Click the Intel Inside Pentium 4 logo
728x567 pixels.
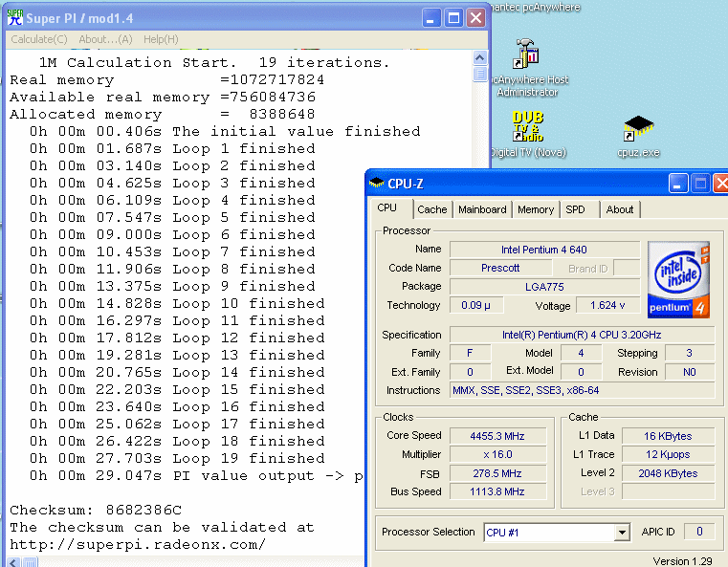point(678,279)
